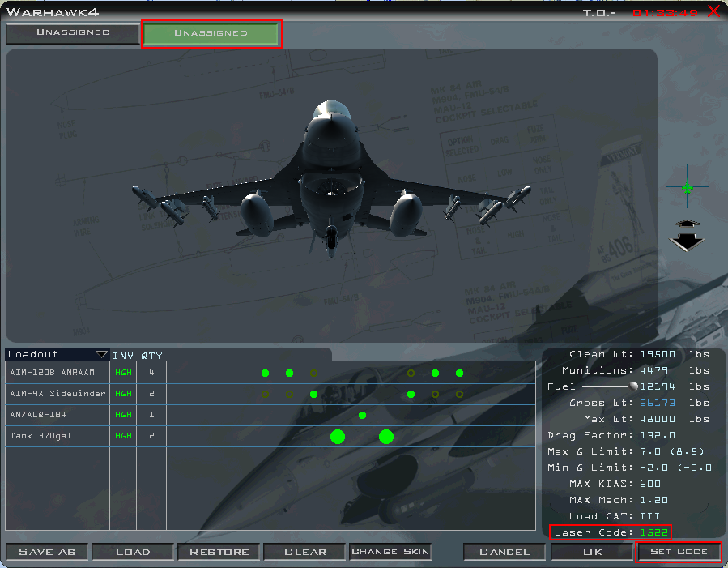Click the small upward arrow icon
The height and width of the screenshot is (568, 728).
[687, 220]
